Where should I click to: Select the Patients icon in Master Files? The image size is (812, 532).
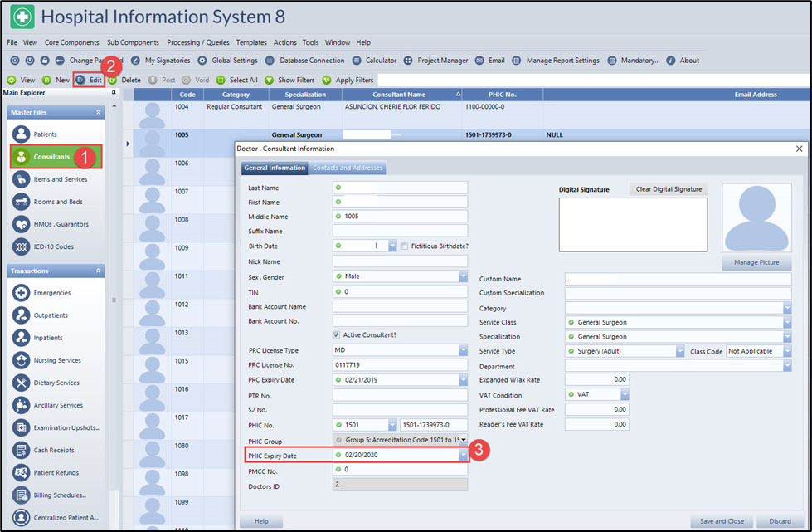point(21,134)
